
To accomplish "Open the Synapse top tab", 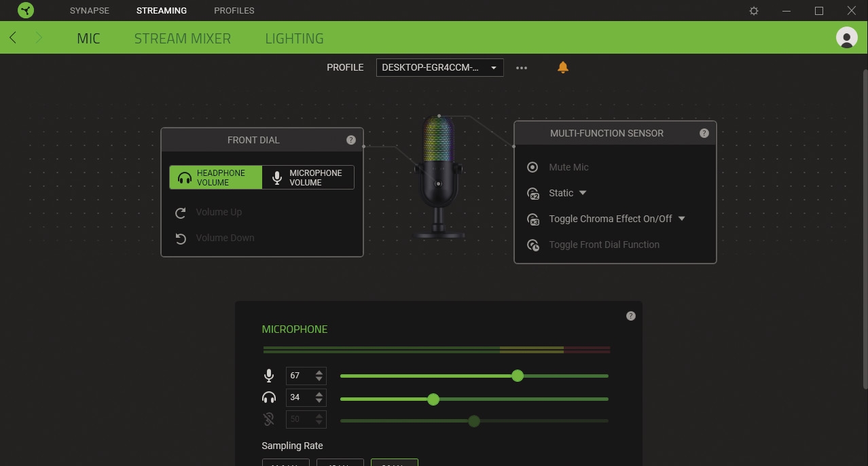I will 89,11.
